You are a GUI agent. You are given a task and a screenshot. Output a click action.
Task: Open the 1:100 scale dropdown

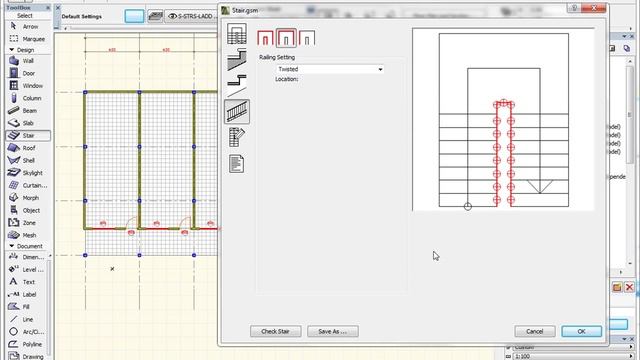tap(571, 356)
